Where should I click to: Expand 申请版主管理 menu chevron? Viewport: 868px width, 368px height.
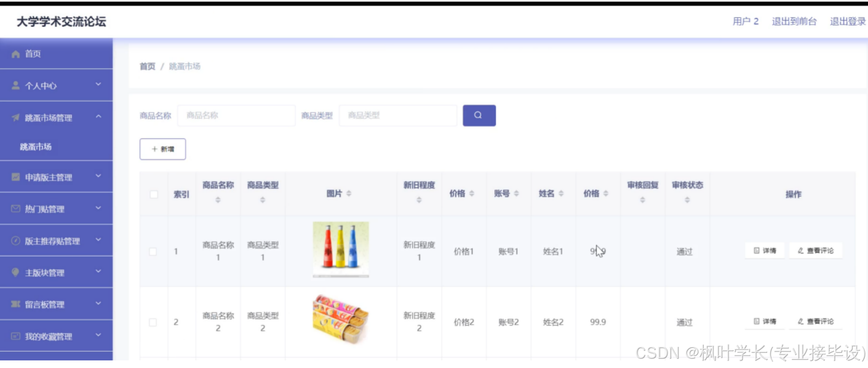click(x=98, y=176)
